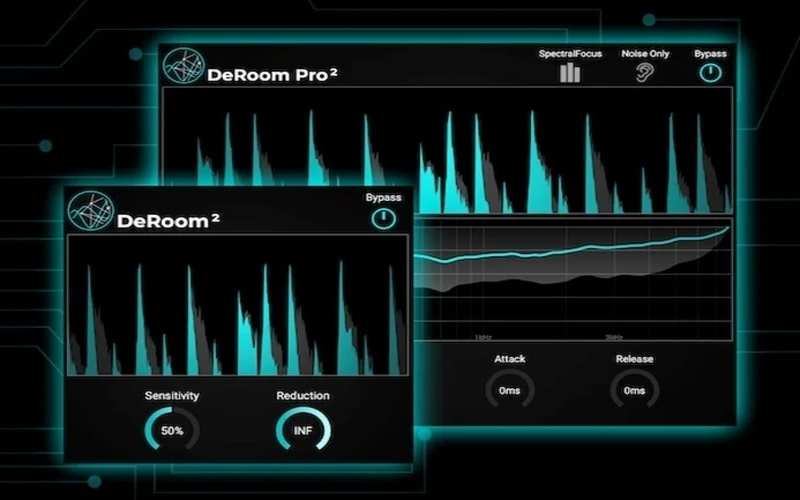The width and height of the screenshot is (800, 500).
Task: Click the Release knob showing 0ms
Action: [634, 390]
